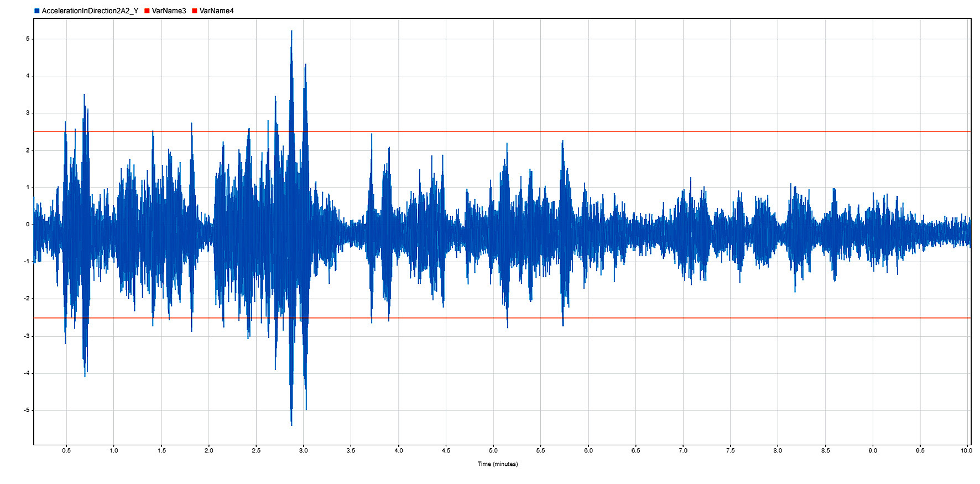
Task: Click the lower red threshold line
Action: point(664,318)
